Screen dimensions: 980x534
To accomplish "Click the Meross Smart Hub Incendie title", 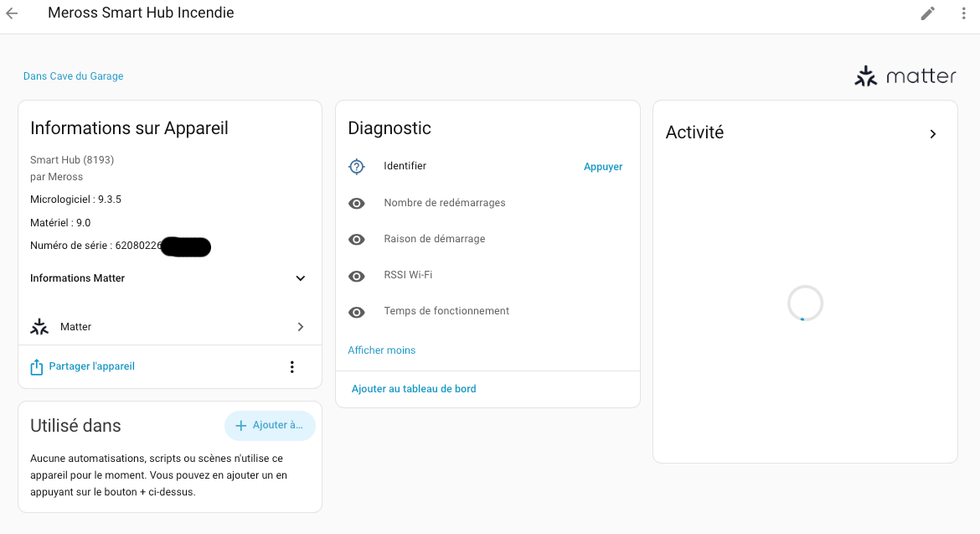I will [x=141, y=13].
